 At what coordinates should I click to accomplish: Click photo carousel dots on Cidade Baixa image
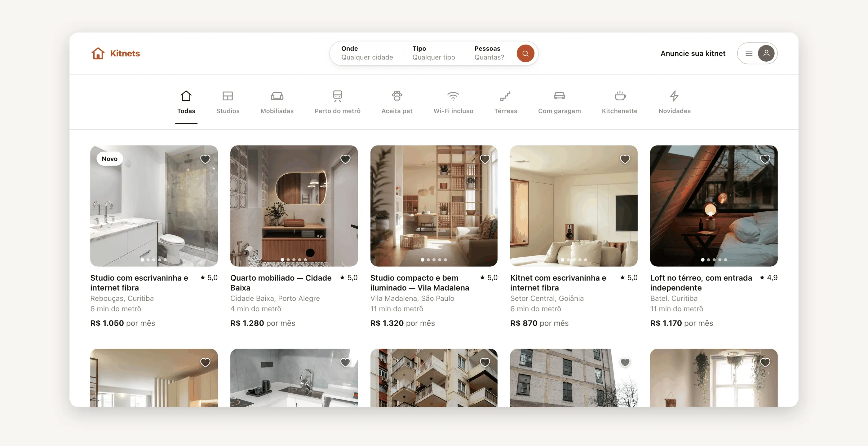pos(294,260)
